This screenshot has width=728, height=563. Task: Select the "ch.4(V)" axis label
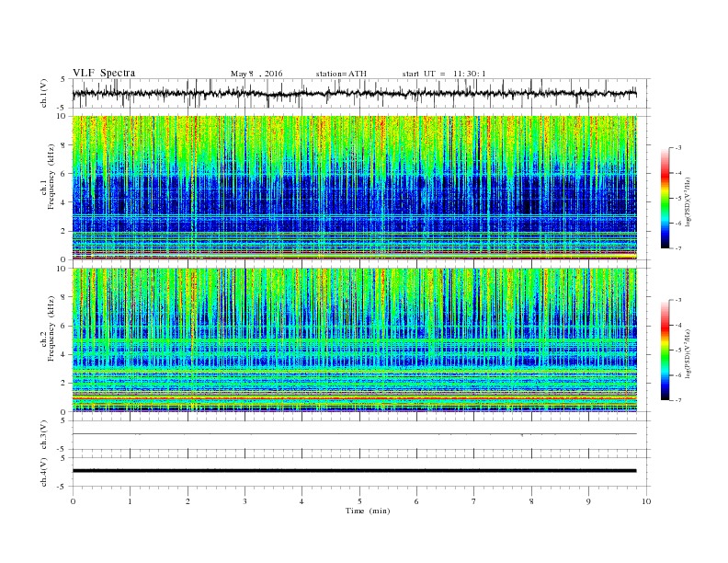tap(44, 472)
